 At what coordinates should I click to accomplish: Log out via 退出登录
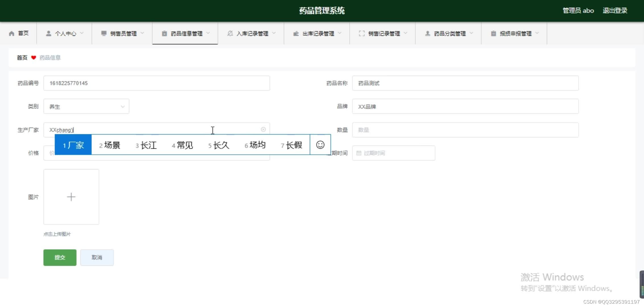pyautogui.click(x=615, y=11)
